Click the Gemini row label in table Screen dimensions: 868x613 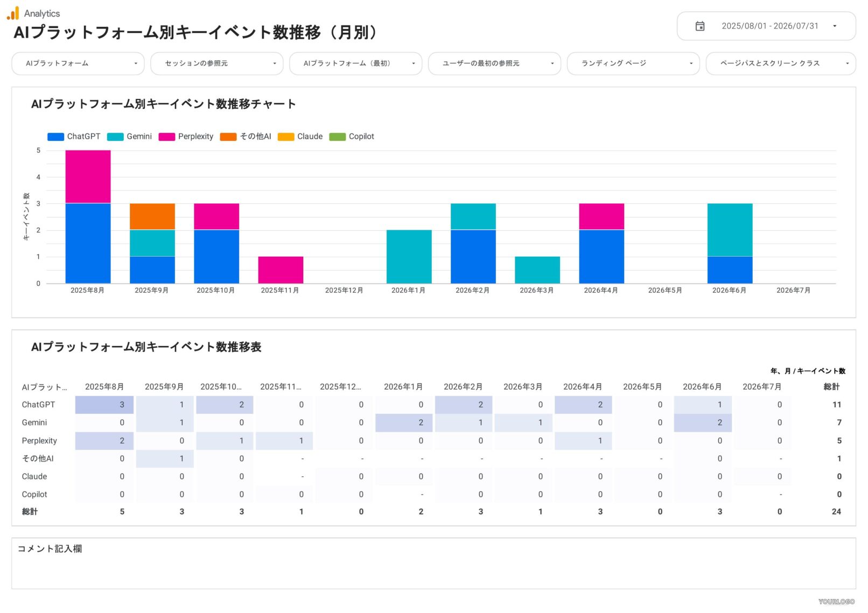coord(34,422)
